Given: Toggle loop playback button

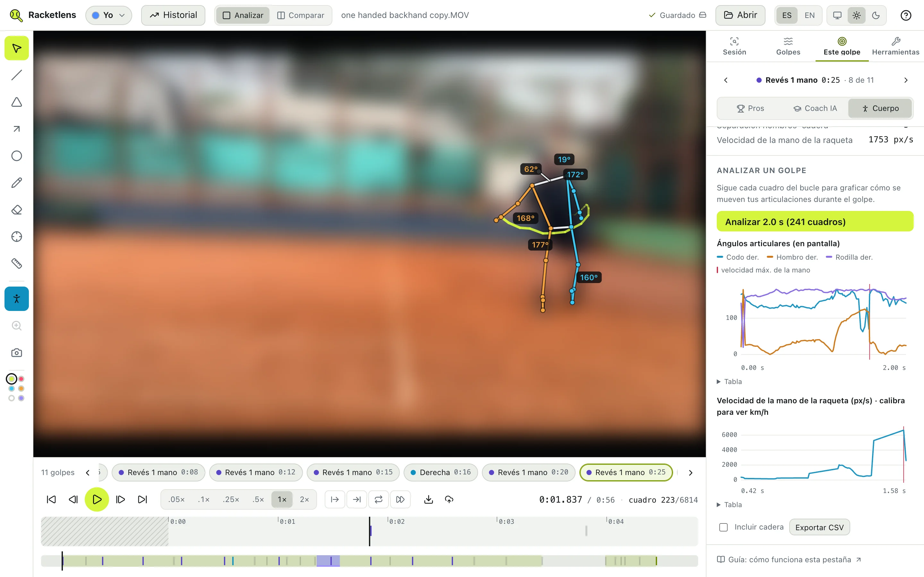Looking at the screenshot, I should pos(378,499).
